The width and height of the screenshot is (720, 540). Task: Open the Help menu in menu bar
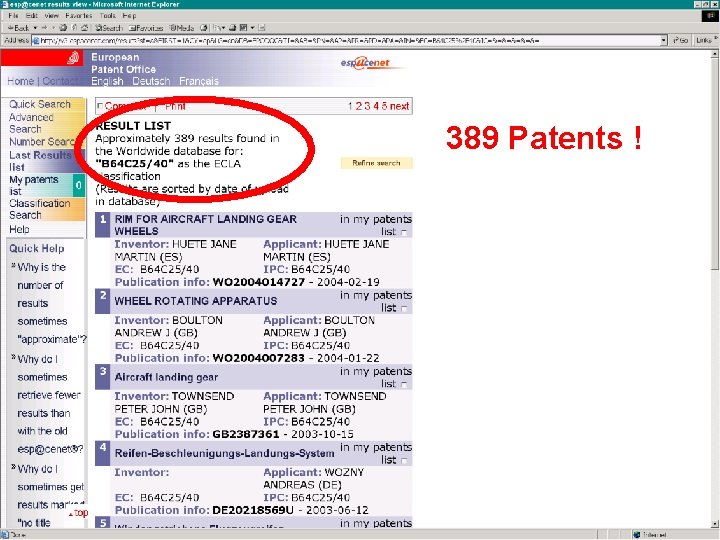tap(129, 16)
